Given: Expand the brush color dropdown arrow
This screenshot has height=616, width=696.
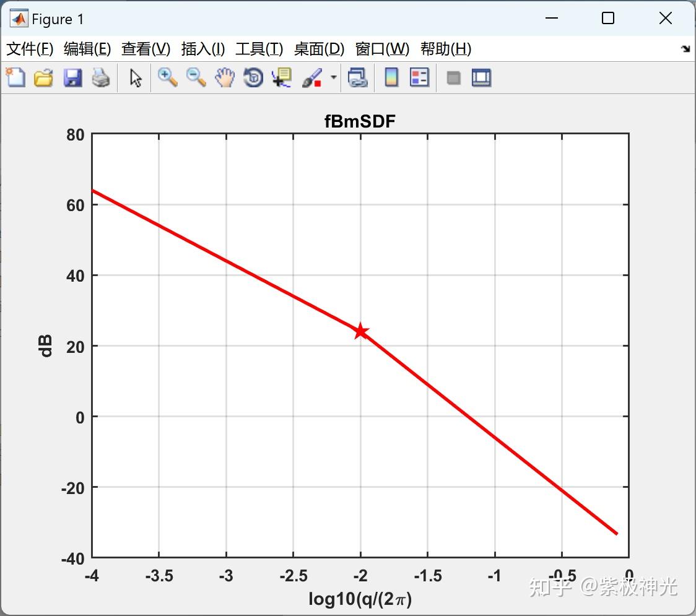Looking at the screenshot, I should click(x=334, y=77).
